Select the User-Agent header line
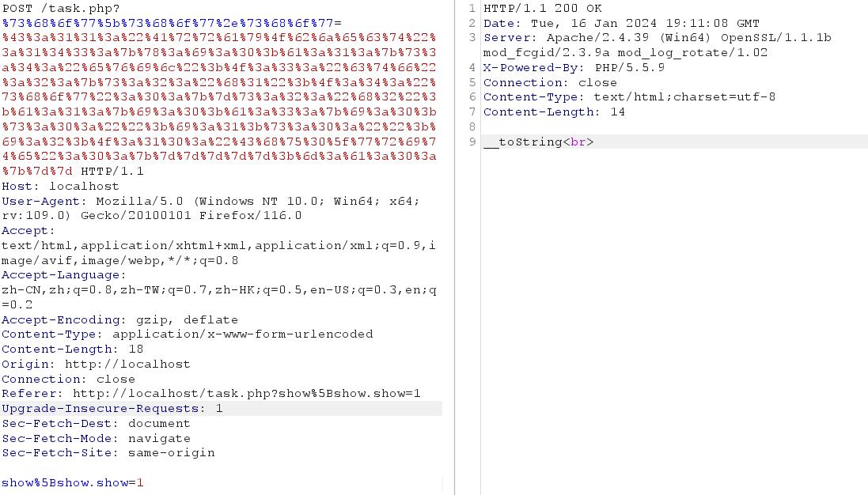868x495 pixels. click(210, 202)
